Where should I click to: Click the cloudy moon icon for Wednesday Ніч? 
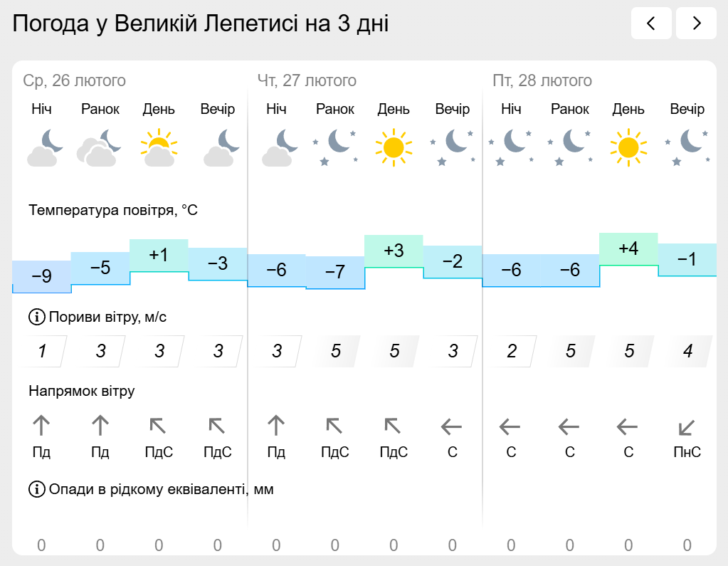tap(45, 147)
